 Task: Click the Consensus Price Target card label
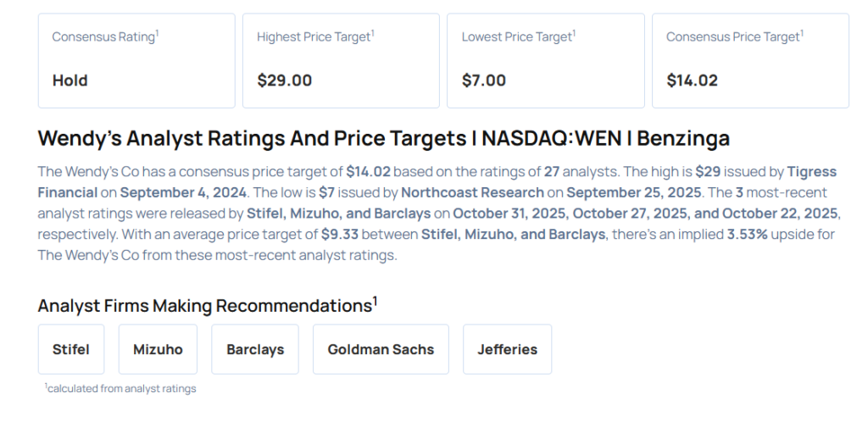pyautogui.click(x=733, y=37)
